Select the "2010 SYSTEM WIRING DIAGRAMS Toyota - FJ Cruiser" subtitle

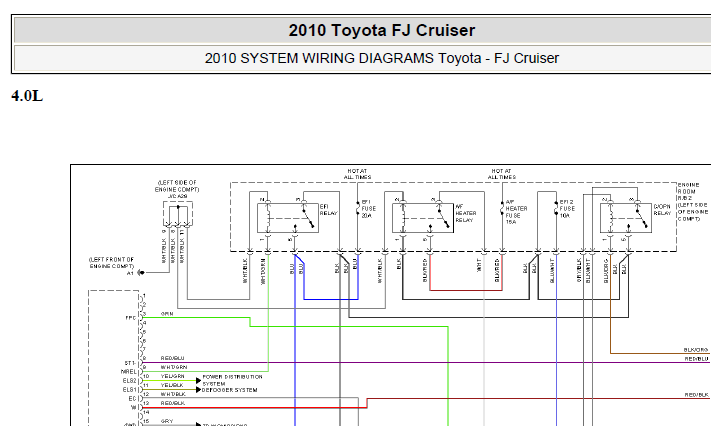[382, 58]
